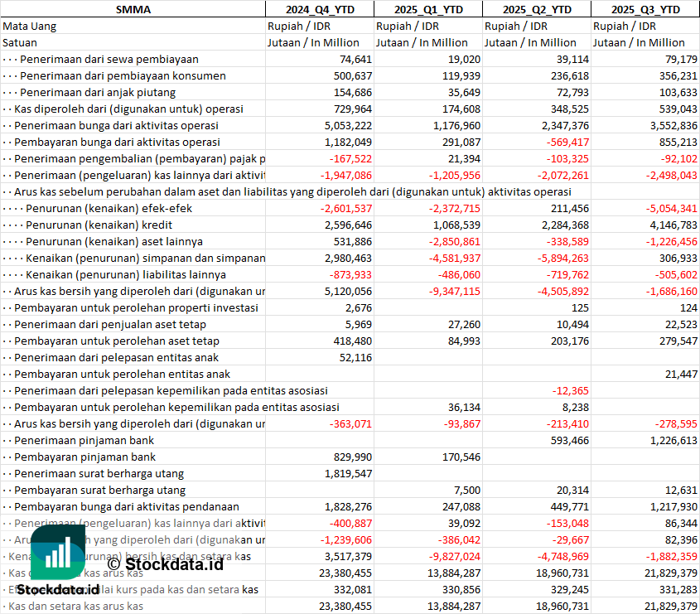Select Pembayaran pinjaman bank label

tap(84, 457)
